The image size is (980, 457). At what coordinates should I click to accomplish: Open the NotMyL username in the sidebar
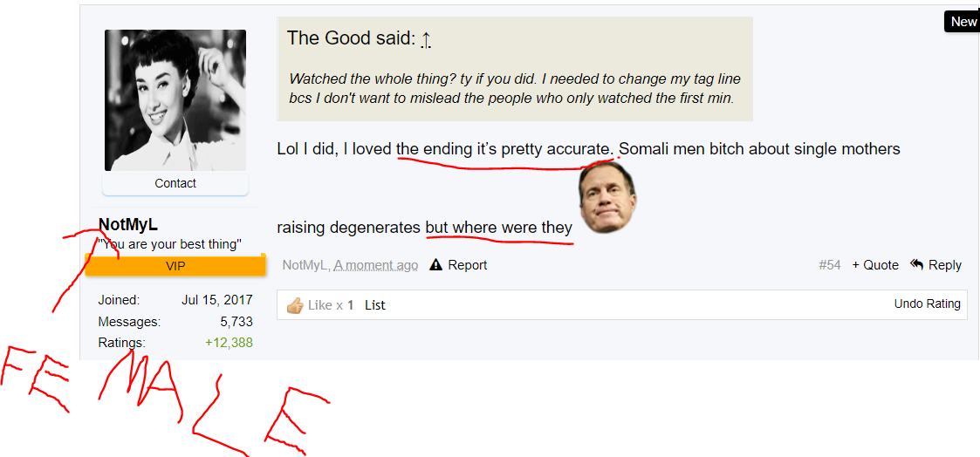pos(128,225)
